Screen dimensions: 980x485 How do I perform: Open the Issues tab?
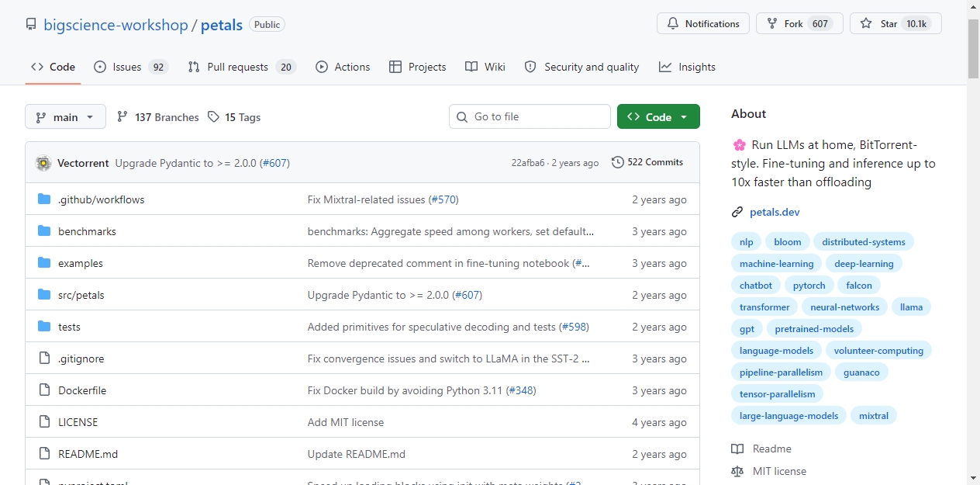click(x=130, y=67)
